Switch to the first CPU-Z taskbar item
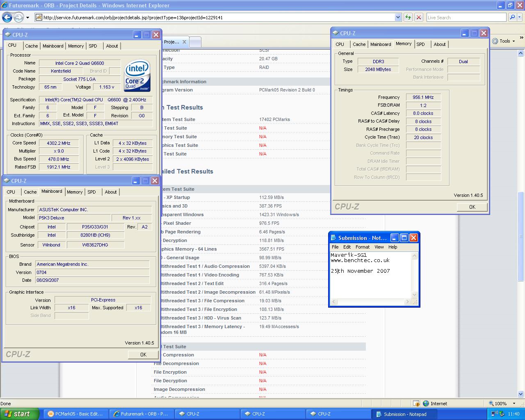 [x=207, y=414]
